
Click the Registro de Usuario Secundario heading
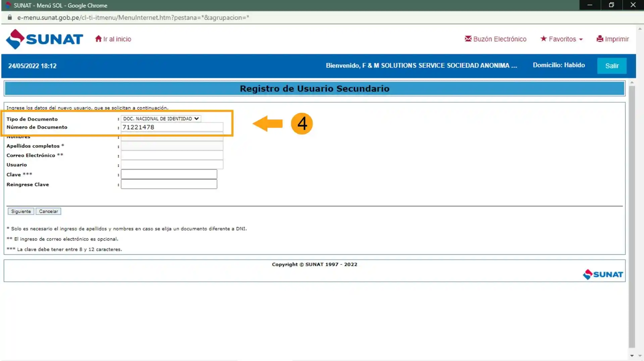[x=315, y=88]
